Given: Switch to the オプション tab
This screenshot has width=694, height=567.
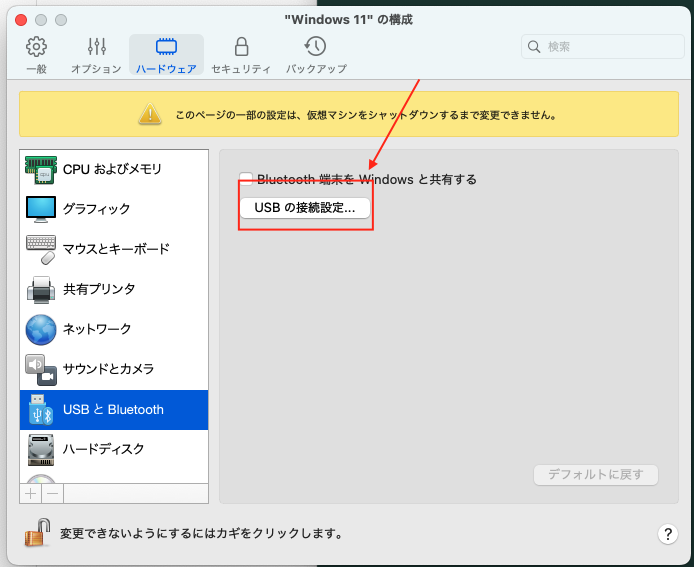Looking at the screenshot, I should pyautogui.click(x=96, y=55).
